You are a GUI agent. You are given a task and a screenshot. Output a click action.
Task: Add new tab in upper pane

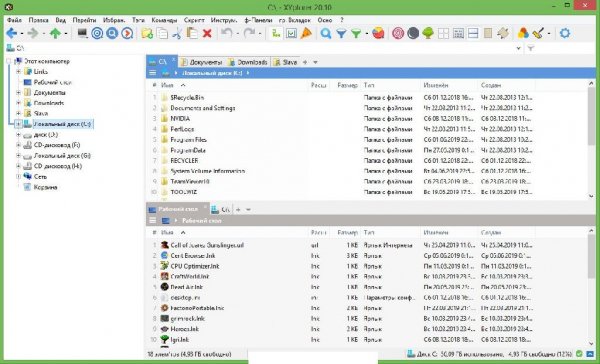(x=305, y=62)
